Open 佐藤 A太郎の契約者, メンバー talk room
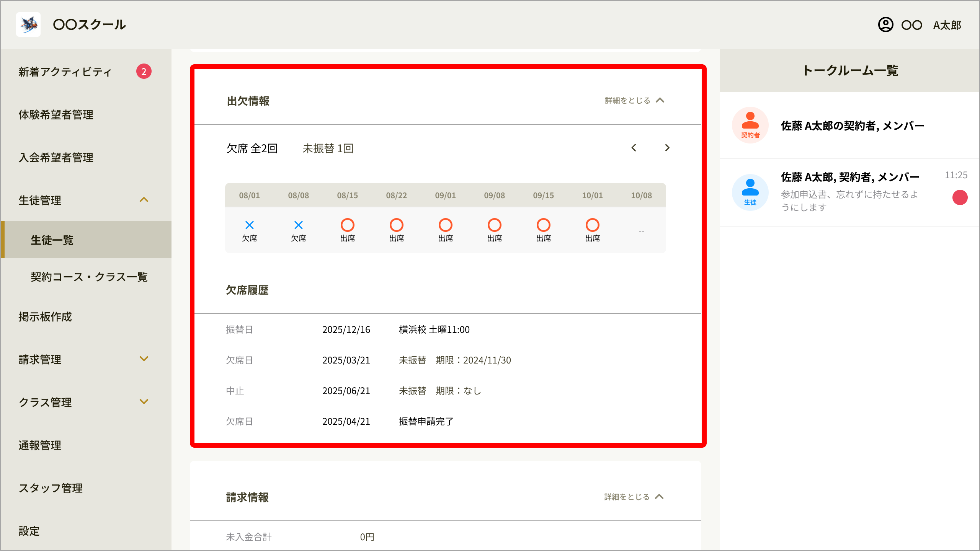The image size is (980, 551). pos(849,125)
